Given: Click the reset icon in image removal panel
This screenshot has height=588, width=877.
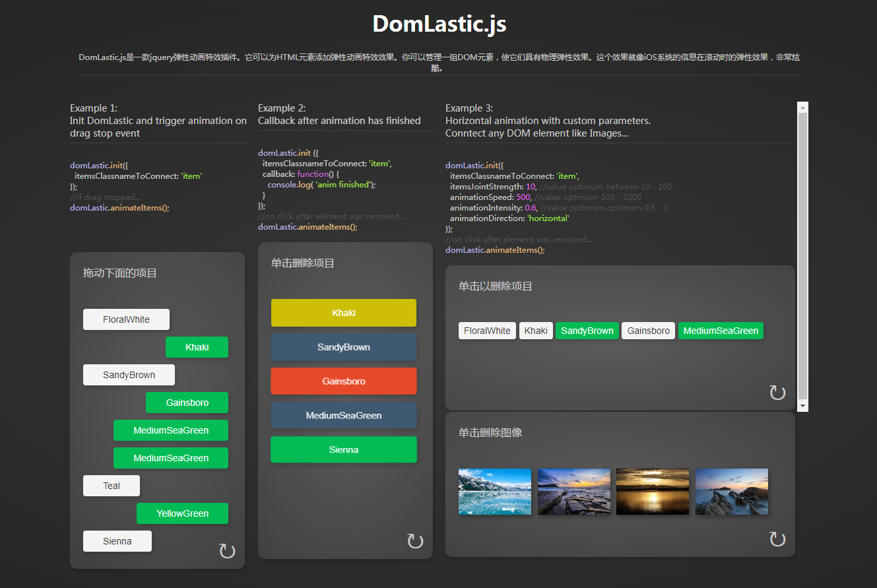Looking at the screenshot, I should point(777,539).
